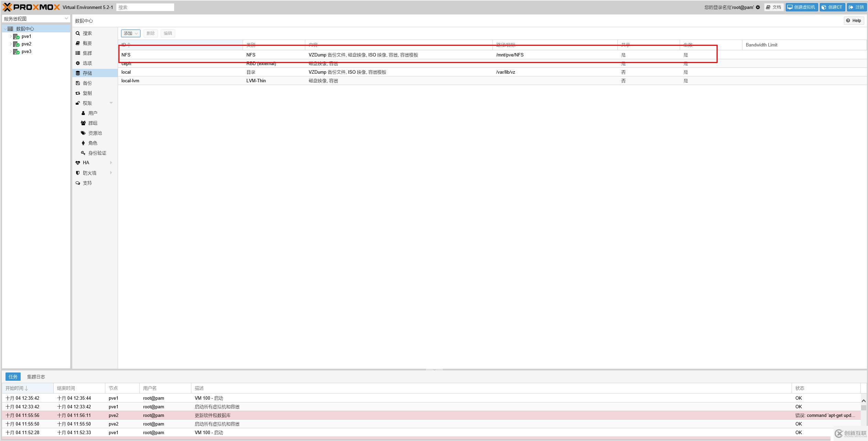Click the pve1 node server icon
This screenshot has height=441, width=868.
coord(16,36)
